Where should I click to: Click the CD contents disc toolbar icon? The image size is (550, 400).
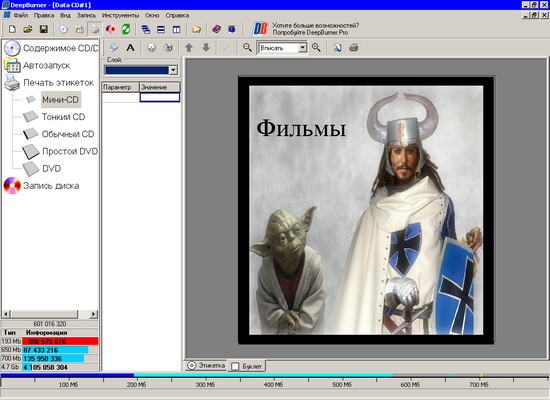63,29
